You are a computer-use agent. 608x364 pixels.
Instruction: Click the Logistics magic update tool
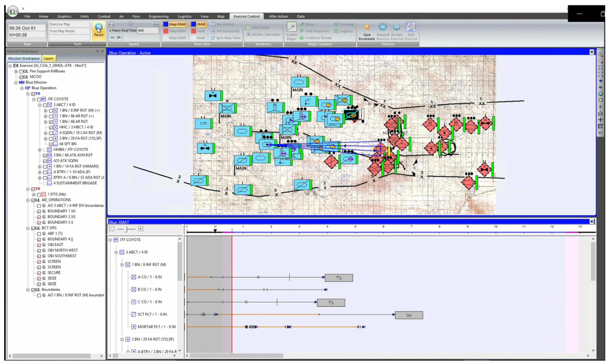point(344,31)
